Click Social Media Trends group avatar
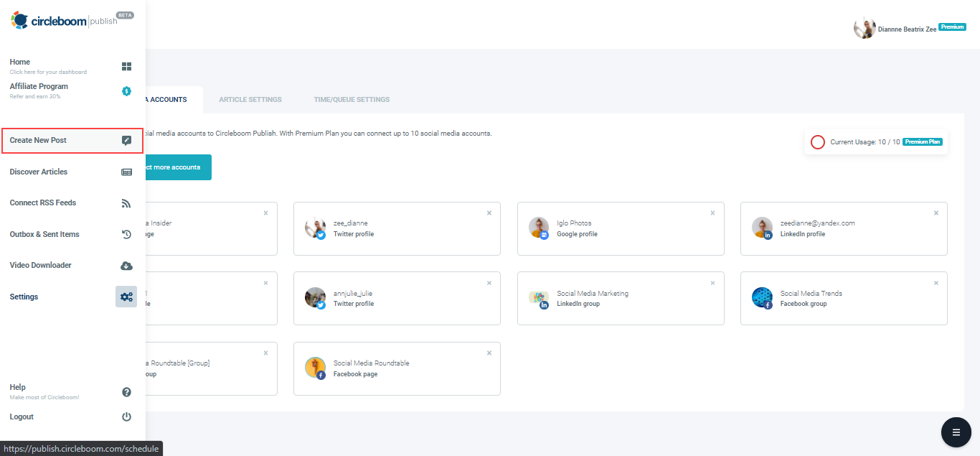Image resolution: width=980 pixels, height=456 pixels. (763, 297)
